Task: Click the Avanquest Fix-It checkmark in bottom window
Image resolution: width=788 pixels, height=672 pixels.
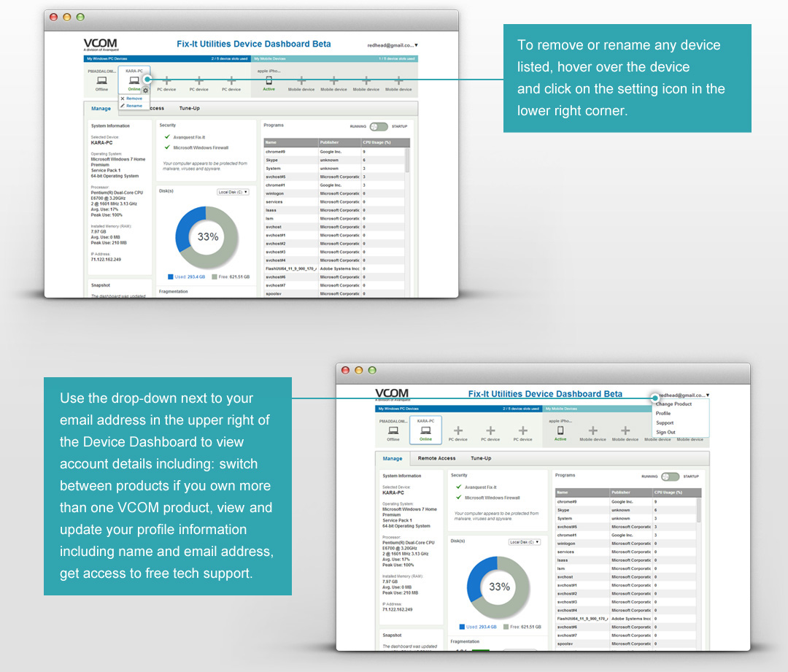Action: [x=459, y=487]
